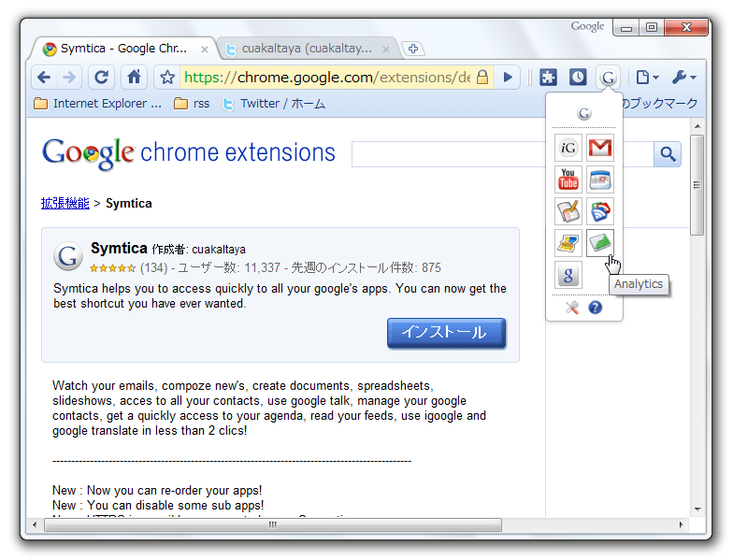Open Gmail from Symtica popup
This screenshot has height=560, width=733.
[600, 148]
